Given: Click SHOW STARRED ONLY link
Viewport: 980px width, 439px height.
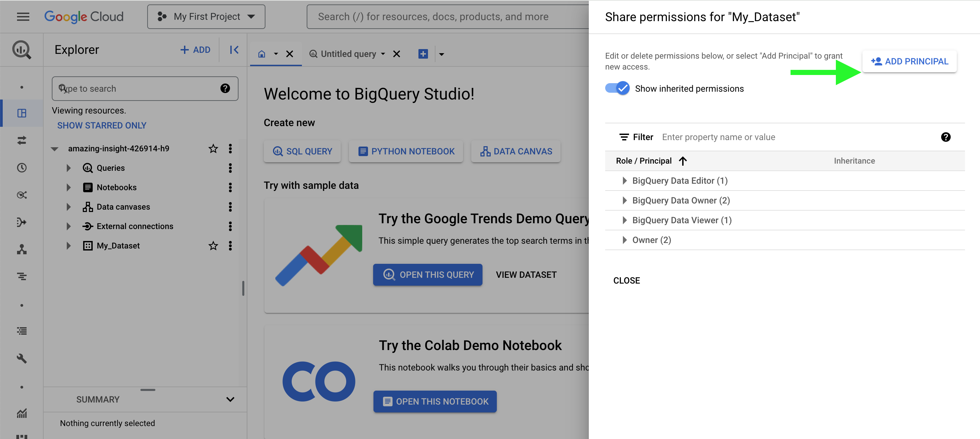Looking at the screenshot, I should (x=102, y=125).
